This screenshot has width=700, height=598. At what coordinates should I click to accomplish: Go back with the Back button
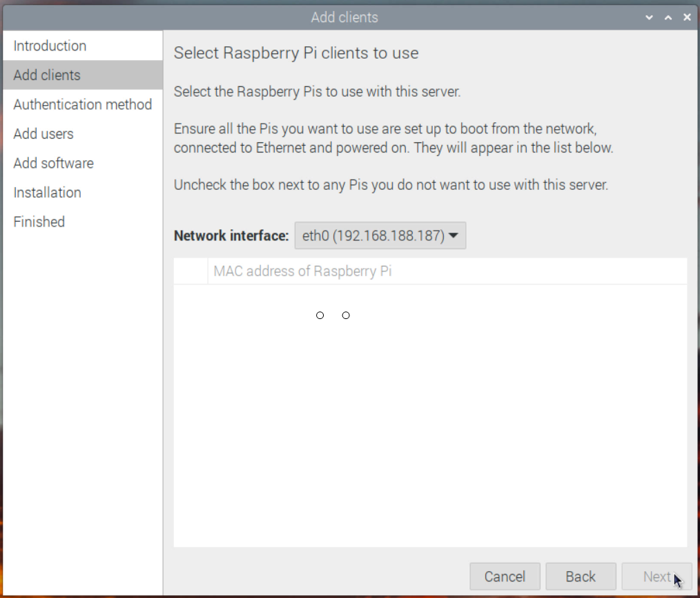[581, 576]
